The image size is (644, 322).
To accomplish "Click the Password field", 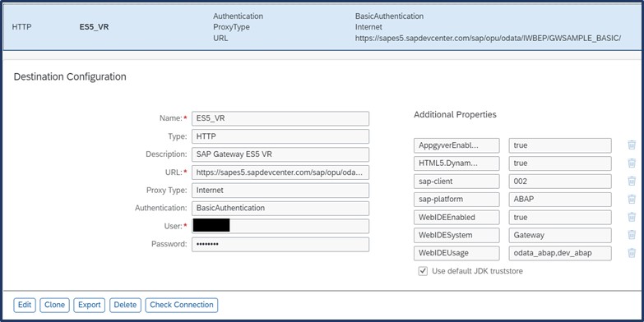I will tap(280, 245).
